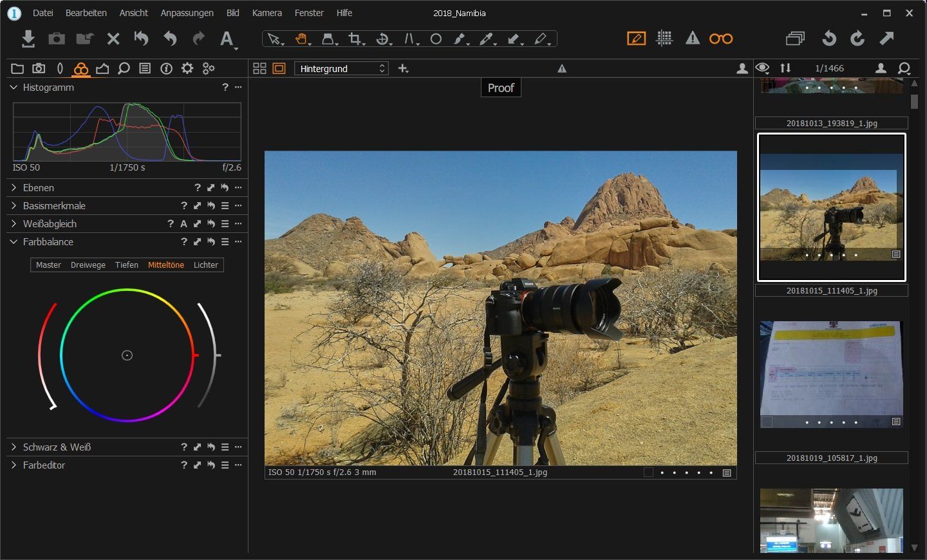The image size is (927, 560).
Task: Toggle the Proof view glasses icon
Action: pyautogui.click(x=721, y=38)
